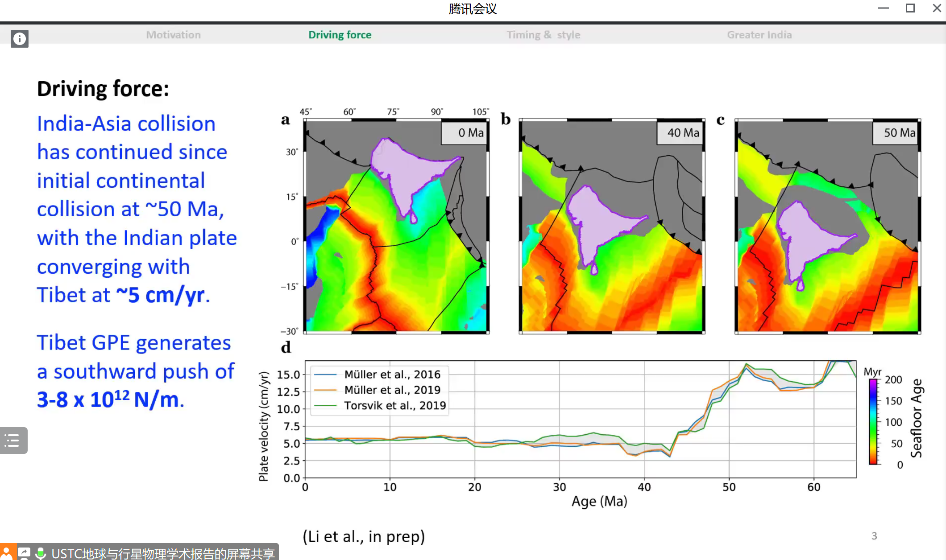
Task: Minimize the Tencent Meeting window
Action: click(884, 8)
